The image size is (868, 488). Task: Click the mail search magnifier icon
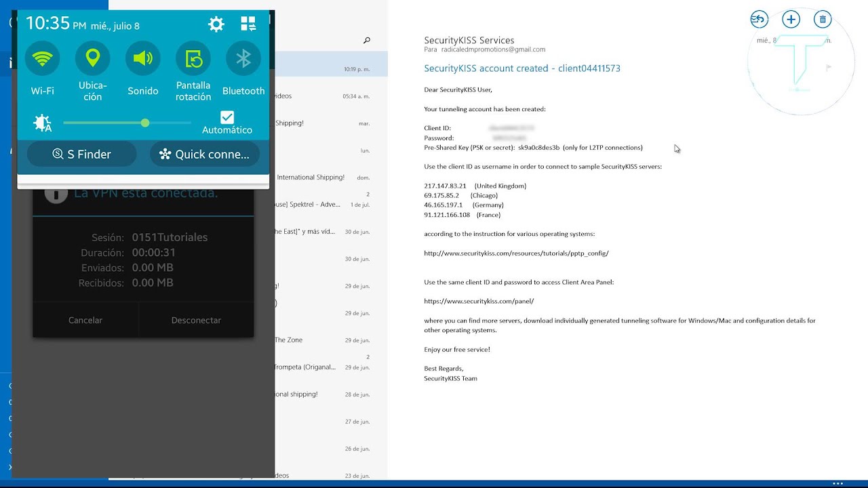367,41
